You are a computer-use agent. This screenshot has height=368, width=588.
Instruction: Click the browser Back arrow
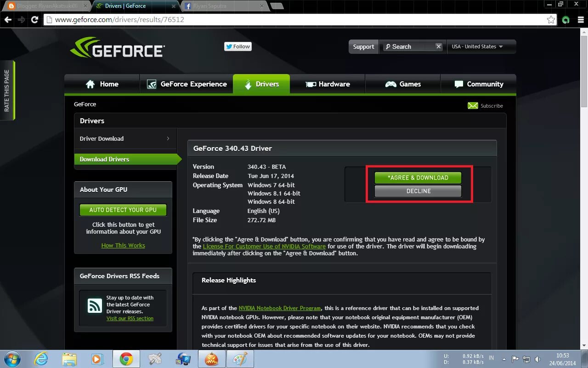[8, 20]
